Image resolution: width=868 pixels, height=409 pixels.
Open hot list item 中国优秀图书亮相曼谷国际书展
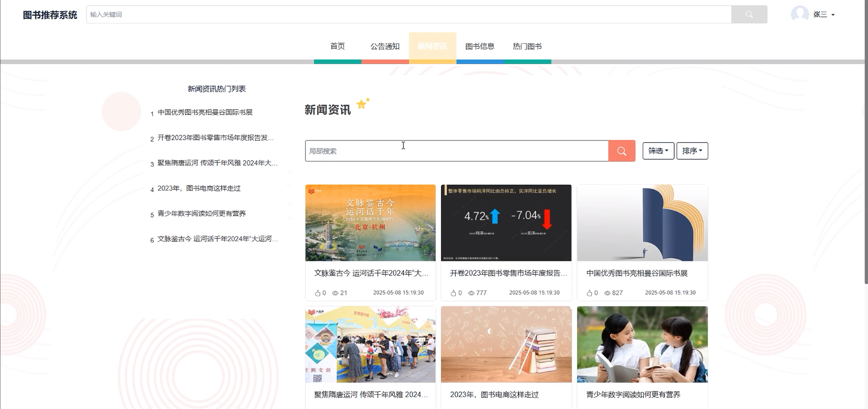[x=205, y=112]
